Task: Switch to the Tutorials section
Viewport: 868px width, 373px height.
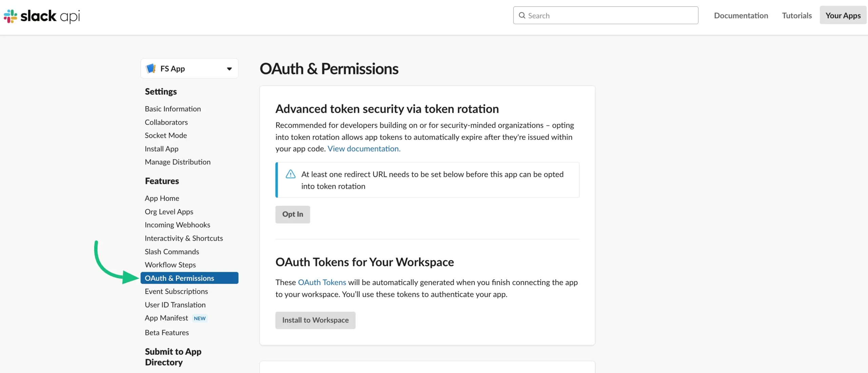Action: point(797,15)
